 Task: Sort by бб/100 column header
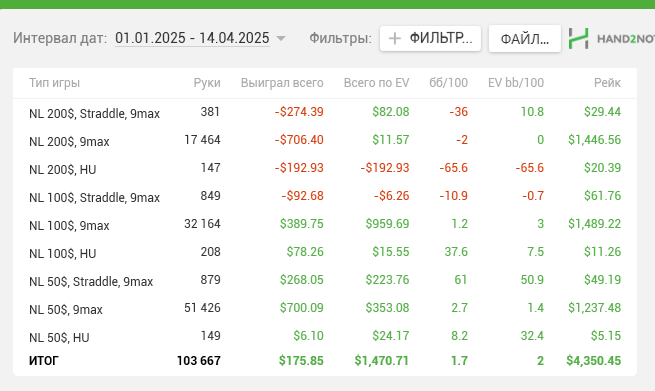448,83
